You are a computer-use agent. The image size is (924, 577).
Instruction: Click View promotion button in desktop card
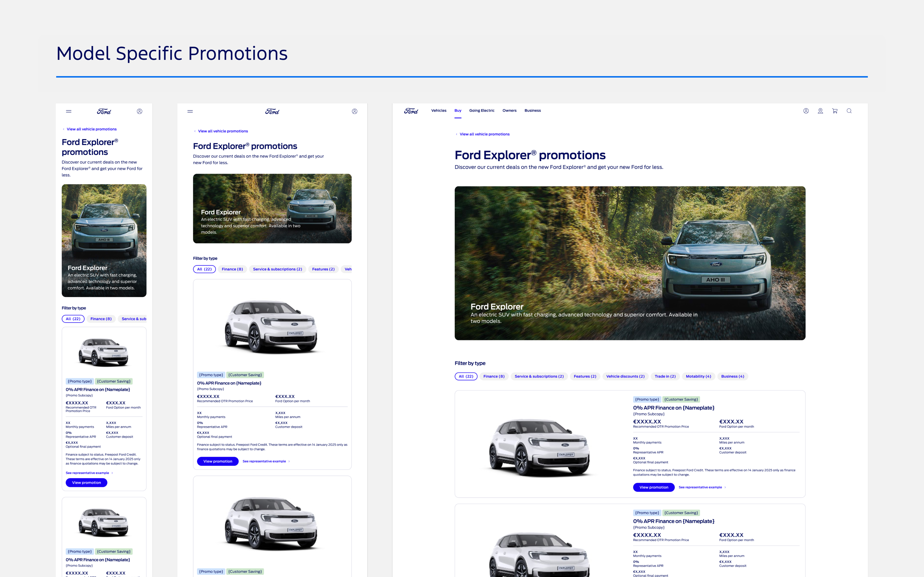[653, 487]
